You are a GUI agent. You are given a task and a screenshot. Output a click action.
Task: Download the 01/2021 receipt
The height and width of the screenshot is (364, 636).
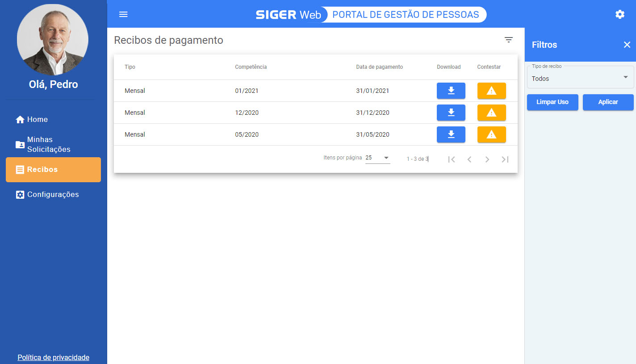(x=451, y=91)
